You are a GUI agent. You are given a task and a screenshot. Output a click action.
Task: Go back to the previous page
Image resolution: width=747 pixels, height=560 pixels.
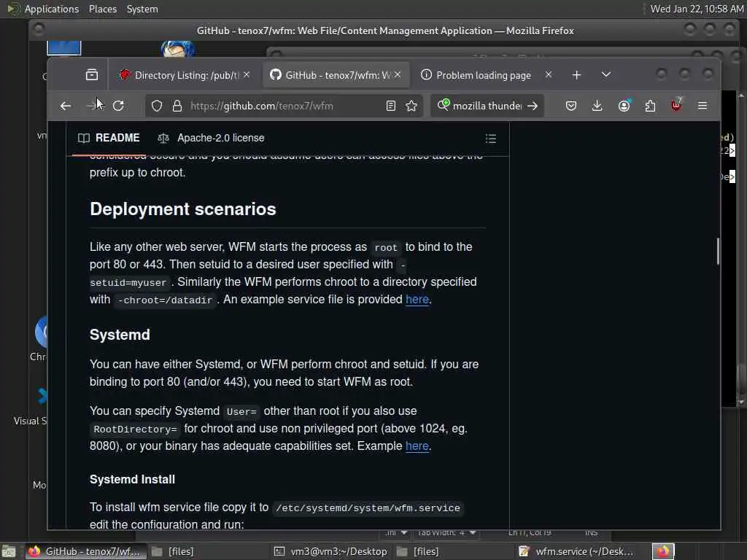point(66,106)
